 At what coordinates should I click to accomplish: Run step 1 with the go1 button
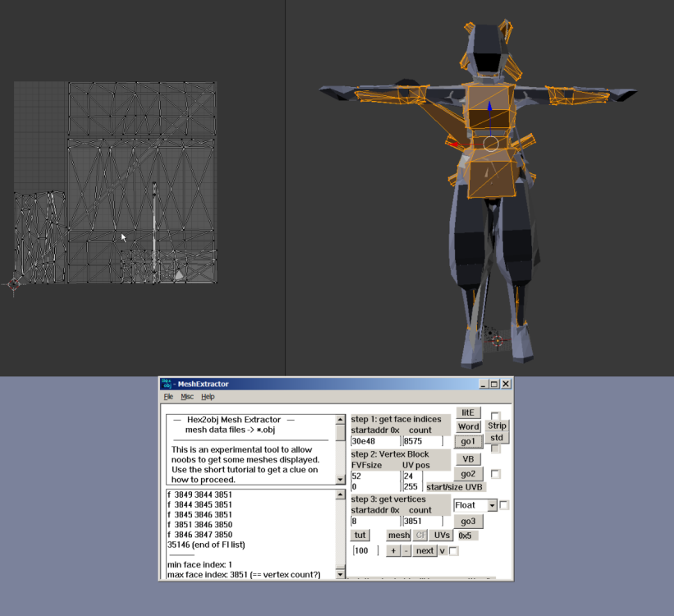pyautogui.click(x=468, y=441)
